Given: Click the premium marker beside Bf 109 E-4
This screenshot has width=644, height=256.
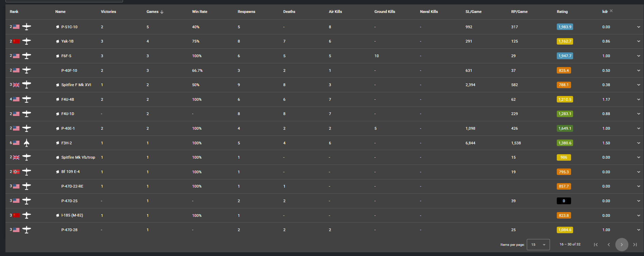Looking at the screenshot, I should coord(58,172).
